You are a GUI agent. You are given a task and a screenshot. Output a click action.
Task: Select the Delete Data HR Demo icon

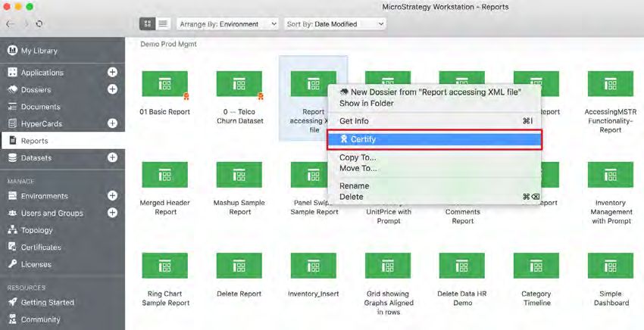(461, 266)
